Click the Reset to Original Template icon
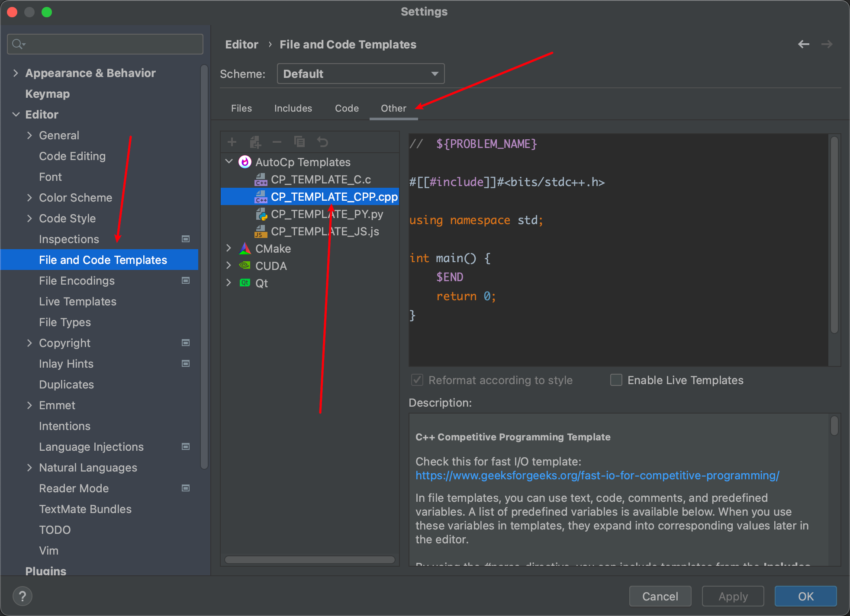Viewport: 850px width, 616px height. [322, 142]
